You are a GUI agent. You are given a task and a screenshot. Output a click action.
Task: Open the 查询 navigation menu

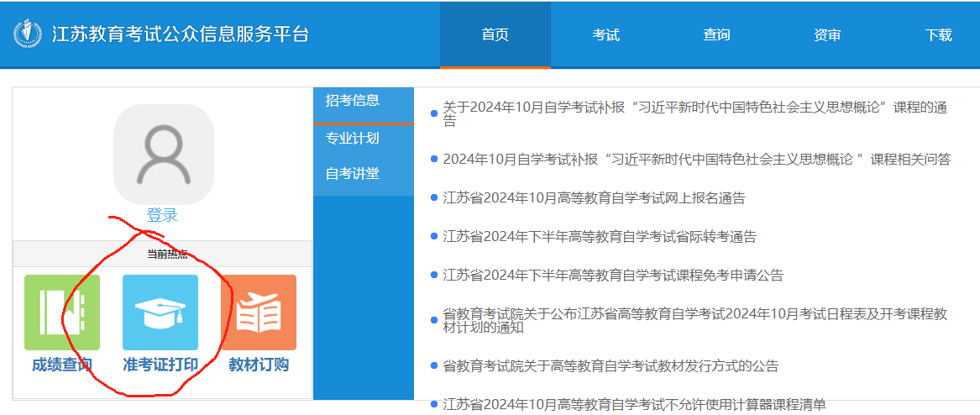pyautogui.click(x=716, y=35)
